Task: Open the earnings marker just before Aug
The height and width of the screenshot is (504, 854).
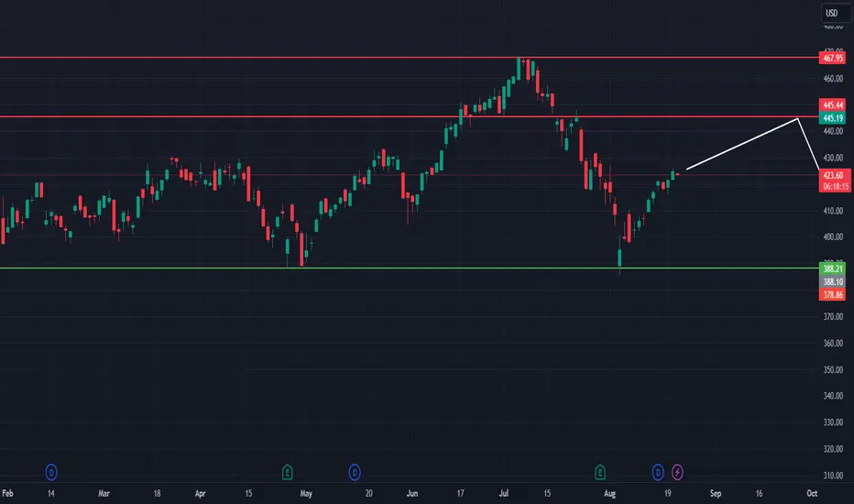Action: pyautogui.click(x=600, y=472)
